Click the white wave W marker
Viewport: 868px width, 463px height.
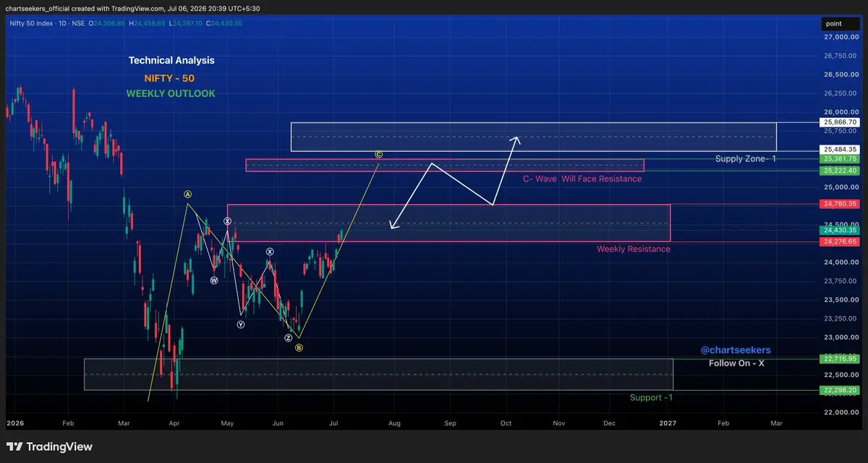point(214,280)
